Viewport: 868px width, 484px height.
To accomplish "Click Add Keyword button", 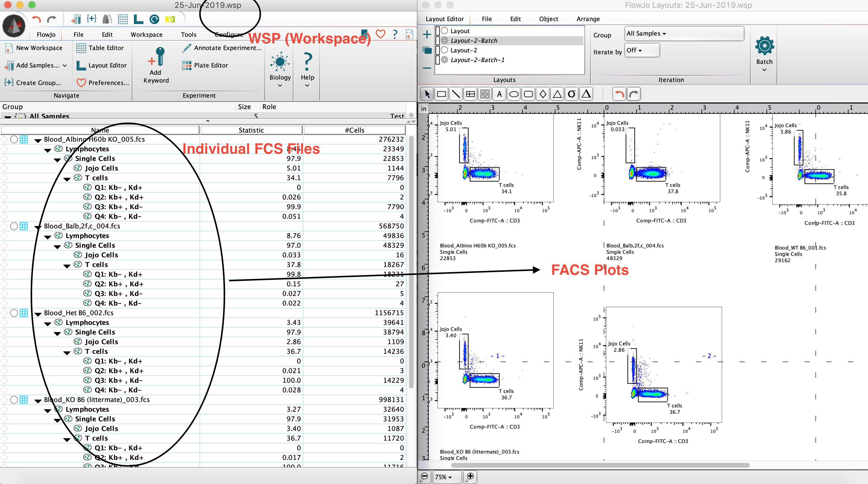I will point(156,65).
